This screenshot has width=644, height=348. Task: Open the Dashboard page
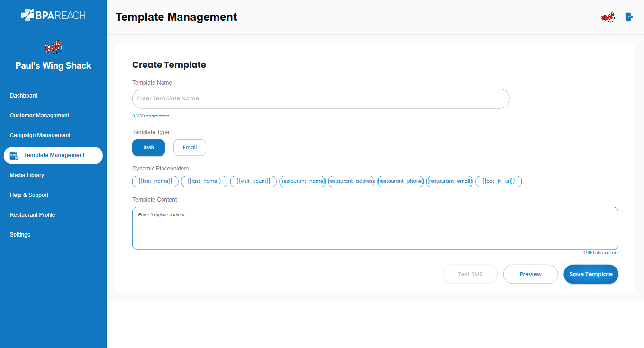click(24, 96)
